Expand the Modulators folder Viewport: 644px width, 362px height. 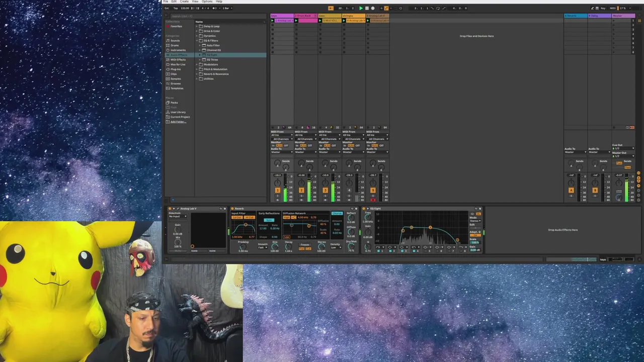[197, 64]
